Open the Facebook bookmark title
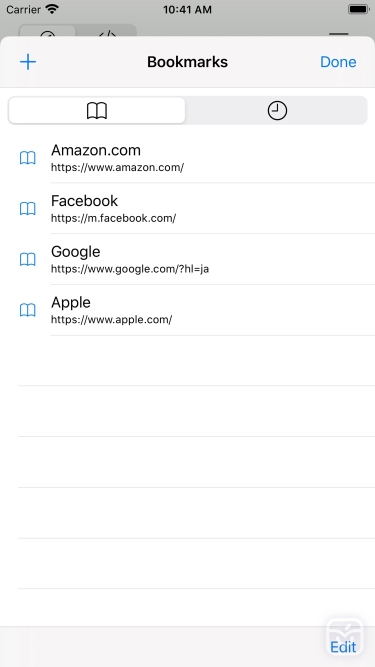The image size is (375, 667). click(84, 201)
